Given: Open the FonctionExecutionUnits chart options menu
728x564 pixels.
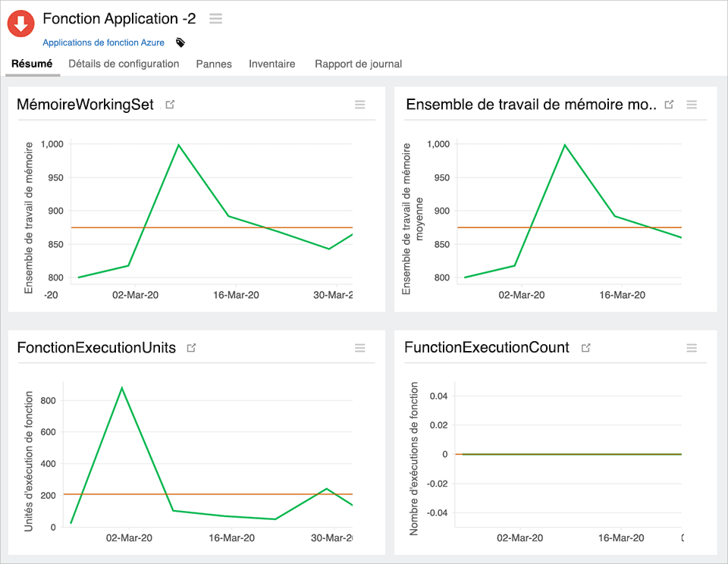Looking at the screenshot, I should pyautogui.click(x=359, y=348).
